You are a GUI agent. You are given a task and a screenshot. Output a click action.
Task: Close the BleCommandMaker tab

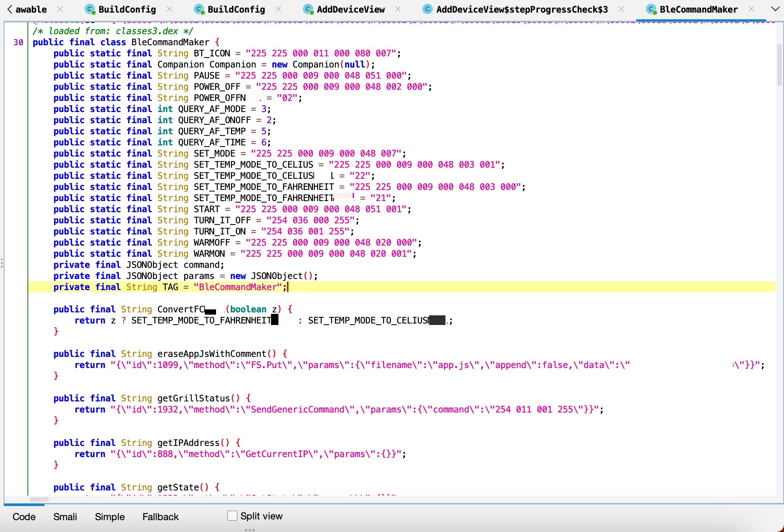[x=751, y=9]
